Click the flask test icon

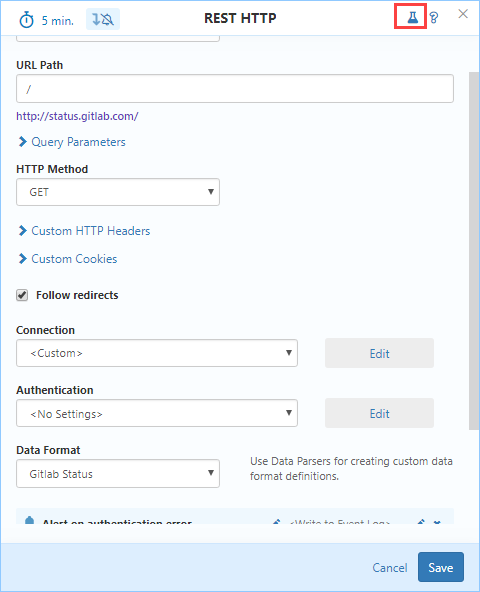pos(412,17)
